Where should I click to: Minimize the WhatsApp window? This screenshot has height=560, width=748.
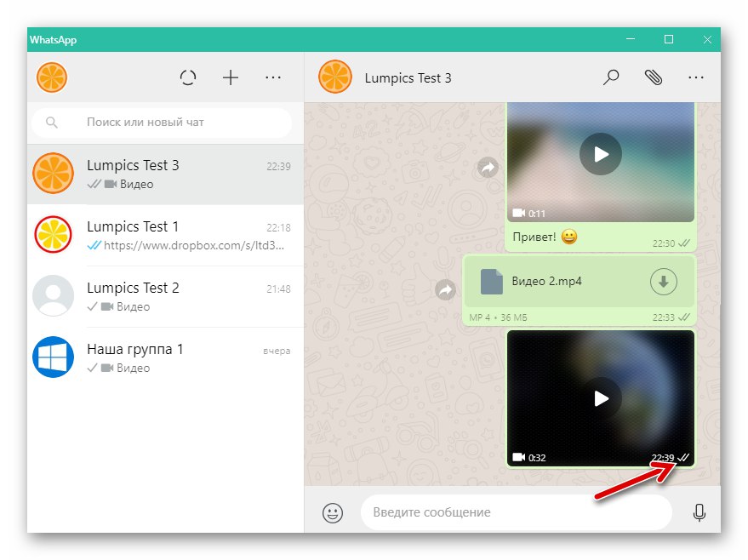[631, 39]
